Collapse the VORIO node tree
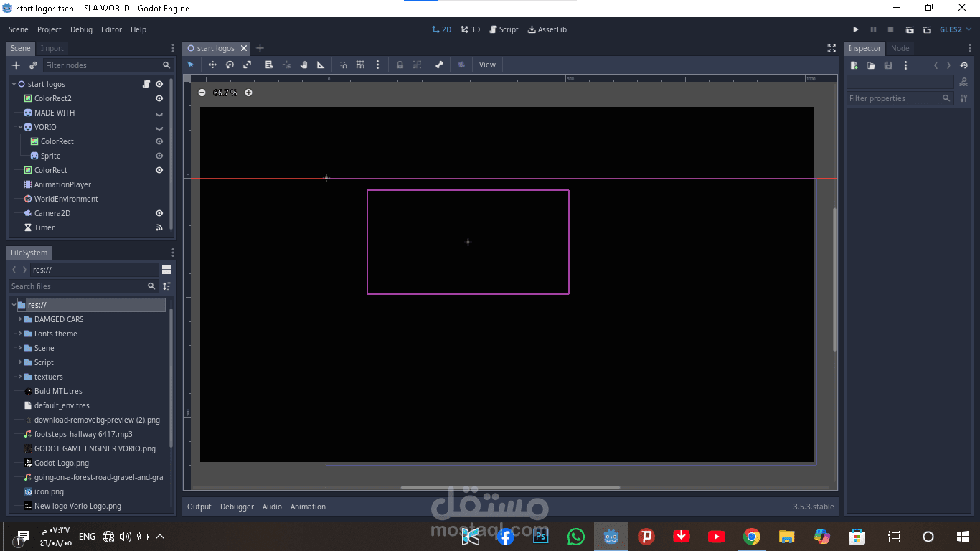 [x=20, y=127]
